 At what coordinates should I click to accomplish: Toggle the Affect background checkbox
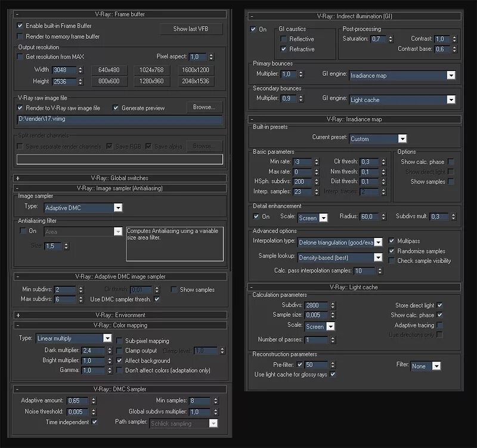119,360
